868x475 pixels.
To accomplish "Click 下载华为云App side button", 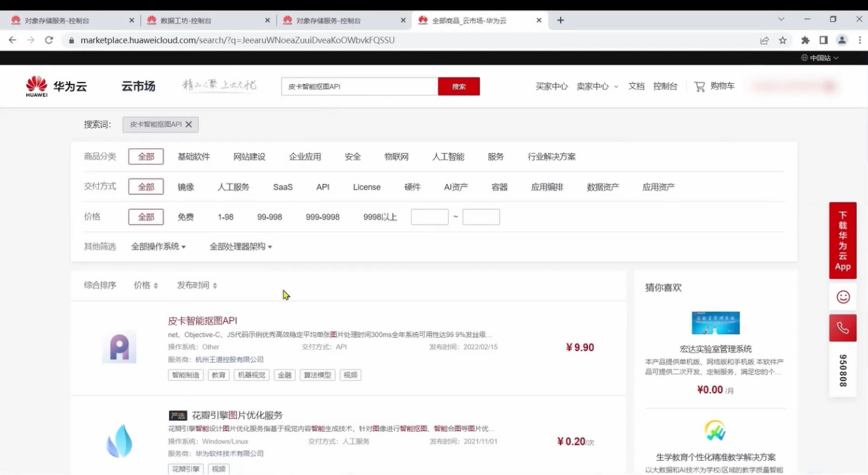I will pos(843,240).
